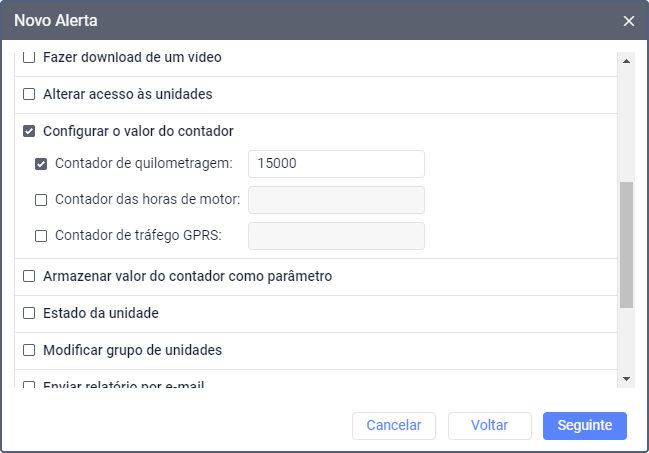Disable Contador de quilometragem checkbox

pyautogui.click(x=41, y=164)
